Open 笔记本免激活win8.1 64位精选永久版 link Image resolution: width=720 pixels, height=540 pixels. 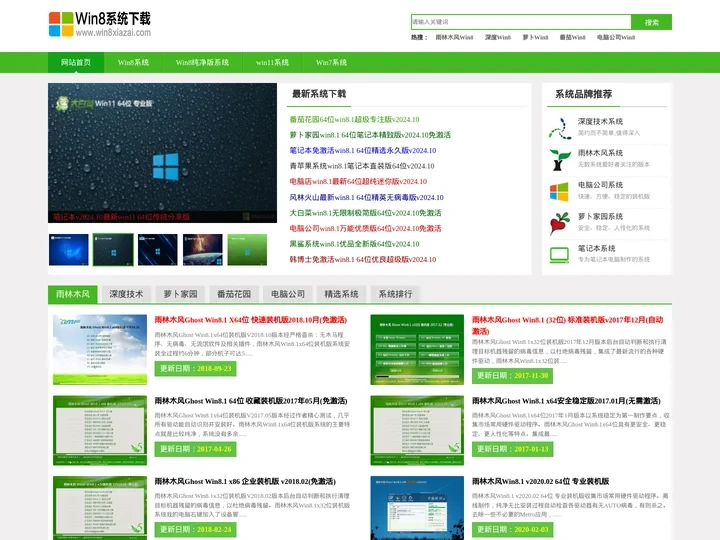tap(362, 151)
